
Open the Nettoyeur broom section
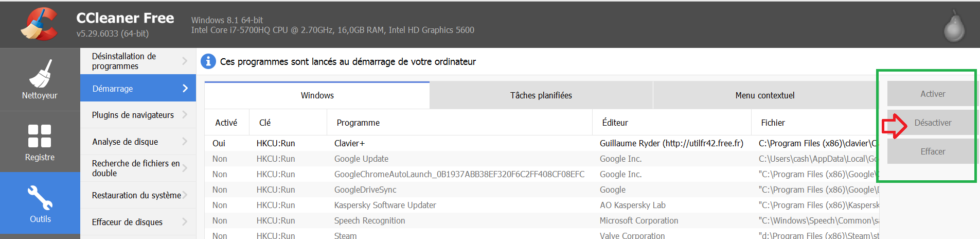40,79
